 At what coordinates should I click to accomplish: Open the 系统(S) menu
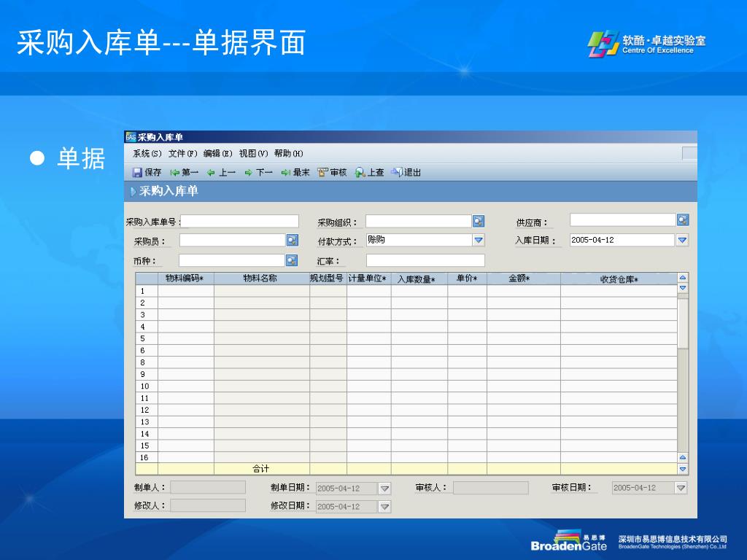(147, 153)
